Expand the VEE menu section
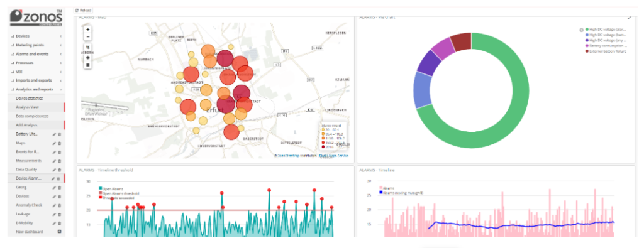This screenshot has width=644, height=248. click(x=36, y=72)
